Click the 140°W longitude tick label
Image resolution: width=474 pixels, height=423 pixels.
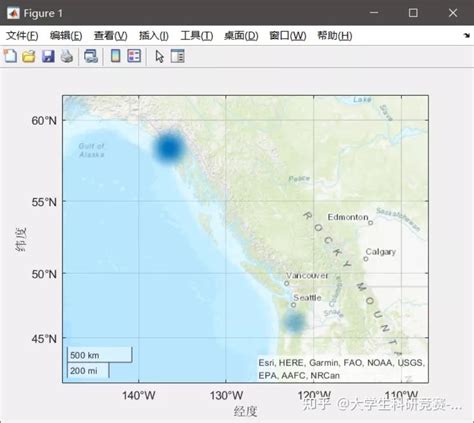tap(139, 396)
